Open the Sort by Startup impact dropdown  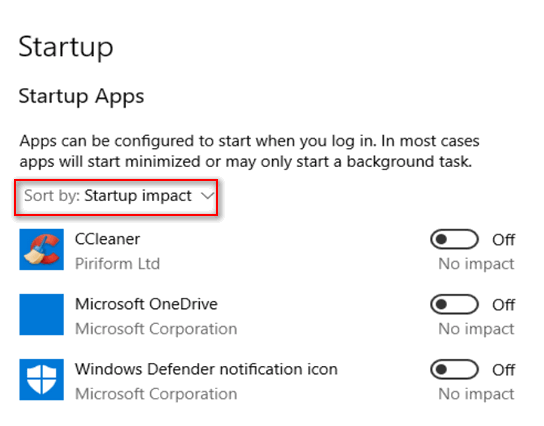tap(116, 197)
